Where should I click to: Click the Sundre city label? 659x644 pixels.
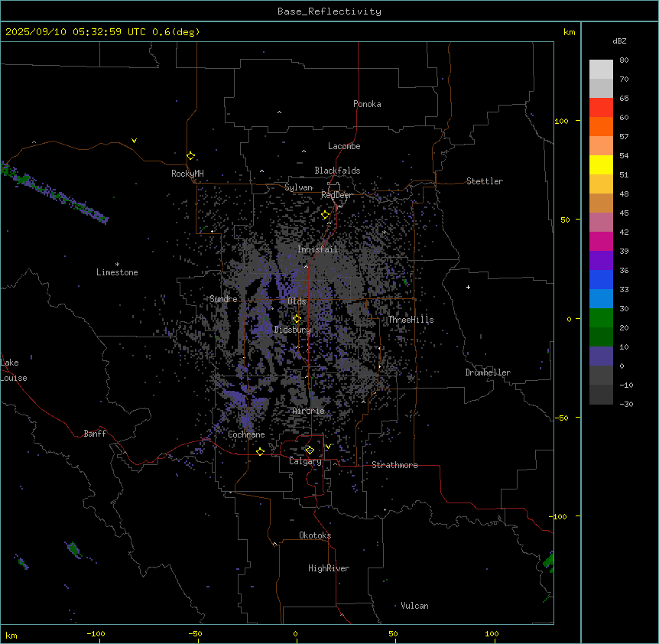point(223,299)
